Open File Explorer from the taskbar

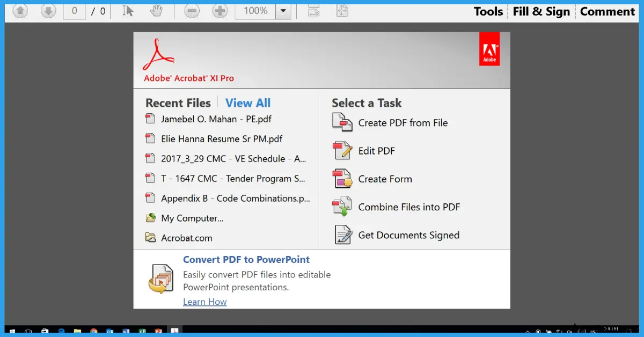coord(77,331)
